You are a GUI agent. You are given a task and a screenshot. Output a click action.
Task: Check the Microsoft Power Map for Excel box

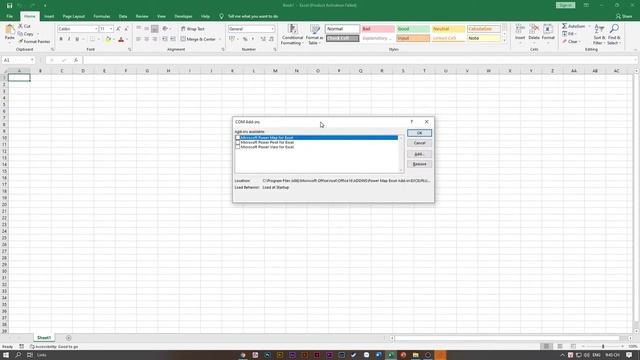pos(238,138)
